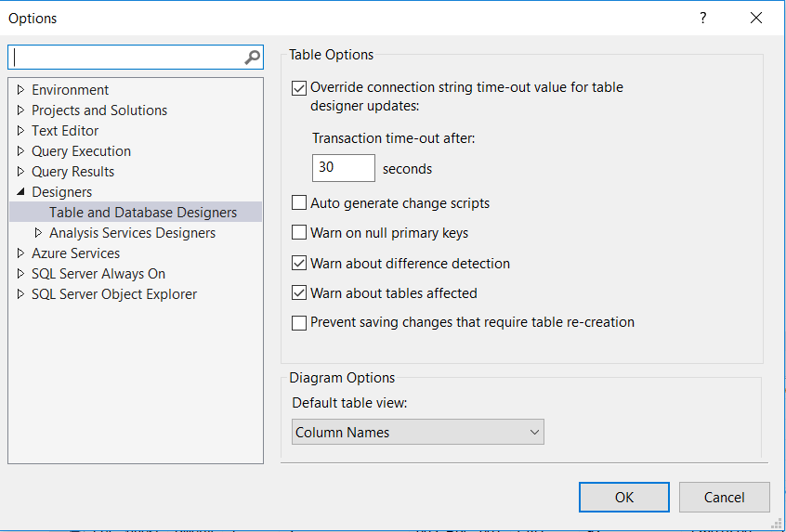Click the search magnifier icon

252,58
